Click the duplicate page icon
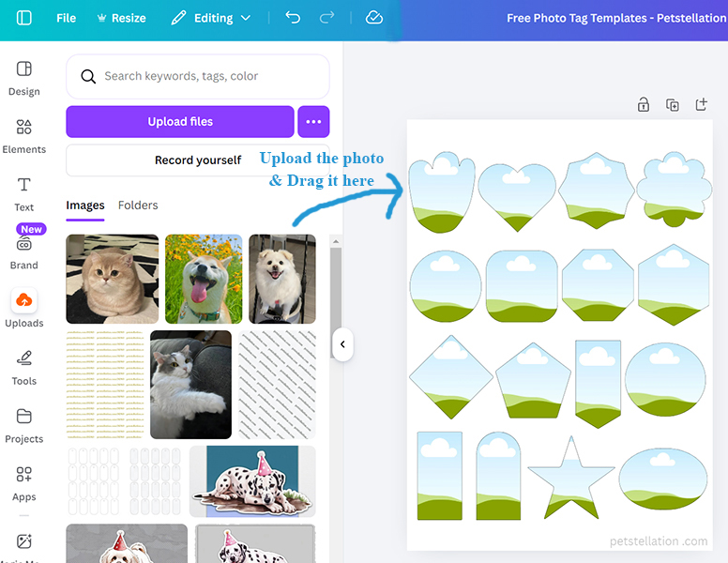Viewport: 728px width, 563px height. pyautogui.click(x=673, y=105)
